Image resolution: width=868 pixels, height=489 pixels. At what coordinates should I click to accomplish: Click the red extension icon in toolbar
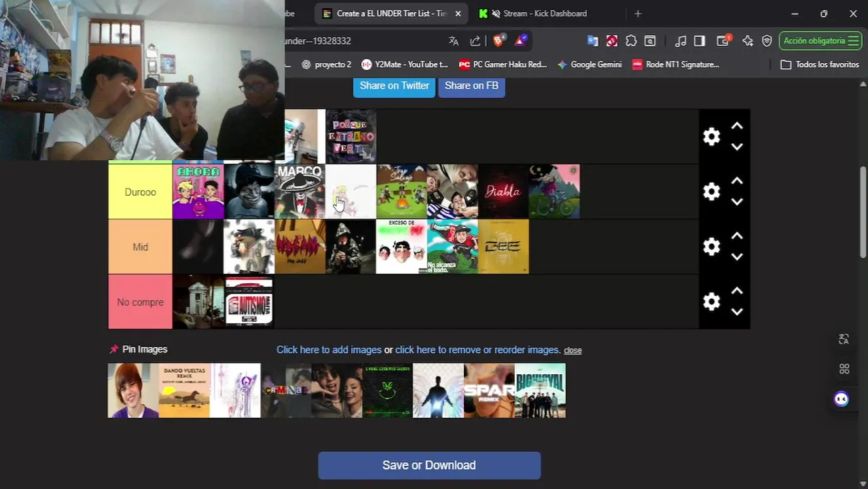pos(612,41)
